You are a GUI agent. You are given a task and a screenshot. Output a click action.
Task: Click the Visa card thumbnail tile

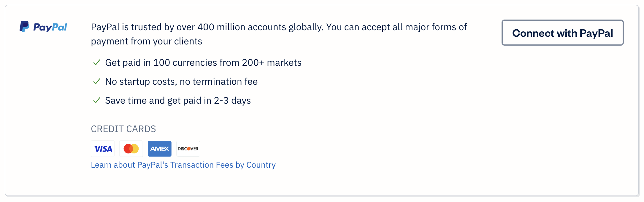pyautogui.click(x=102, y=149)
